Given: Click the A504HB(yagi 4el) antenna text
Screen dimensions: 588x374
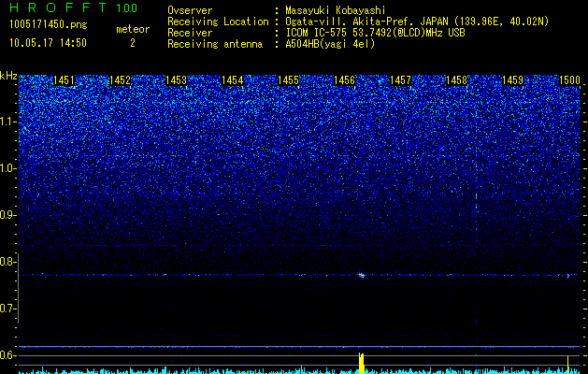Looking at the screenshot, I should coord(330,44).
